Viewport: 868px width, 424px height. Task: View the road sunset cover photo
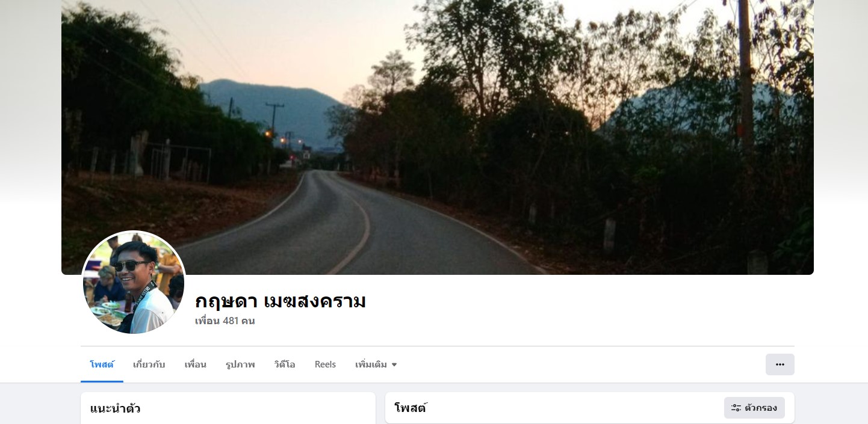click(438, 137)
